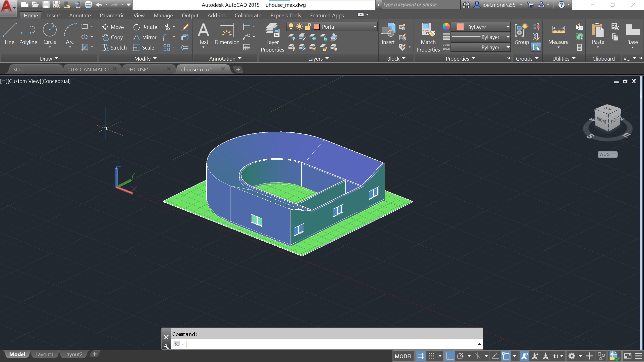The height and width of the screenshot is (362, 644).
Task: Toggle layer on/off lightbulb for Porta
Action: pyautogui.click(x=291, y=27)
